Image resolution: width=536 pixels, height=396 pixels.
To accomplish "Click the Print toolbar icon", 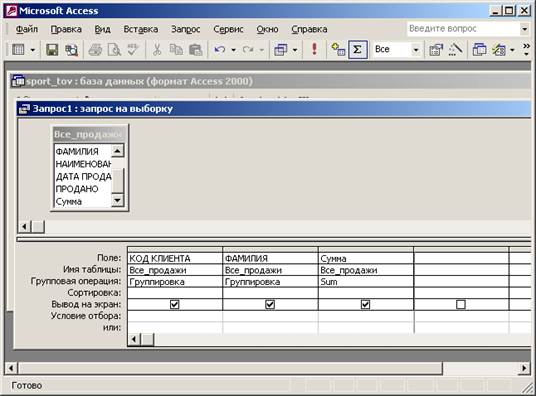I will coord(95,50).
